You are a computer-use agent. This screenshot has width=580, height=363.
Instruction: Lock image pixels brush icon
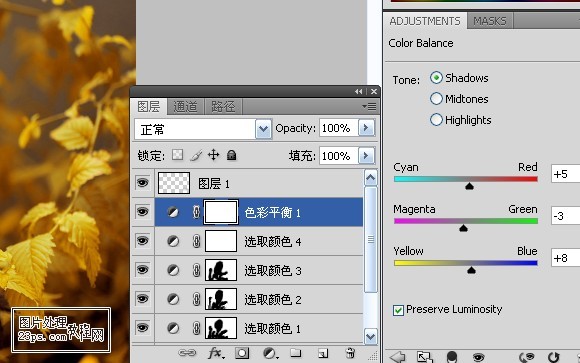pyautogui.click(x=196, y=155)
